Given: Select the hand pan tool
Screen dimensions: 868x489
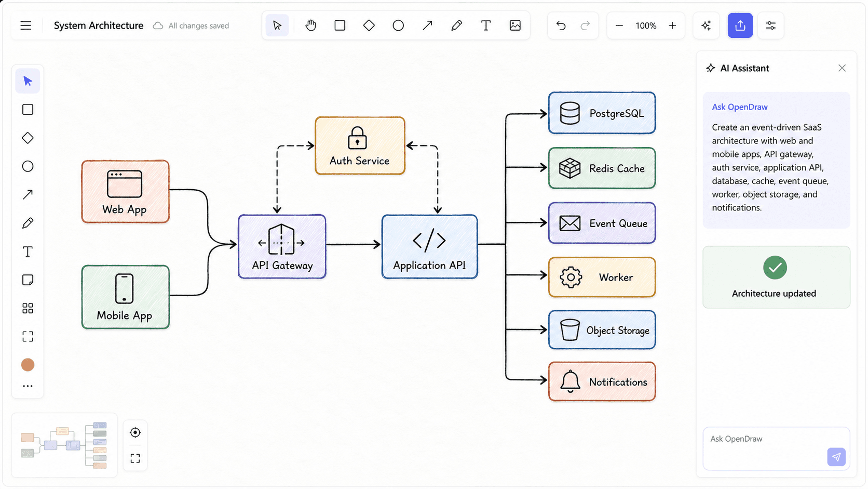Looking at the screenshot, I should pos(310,25).
